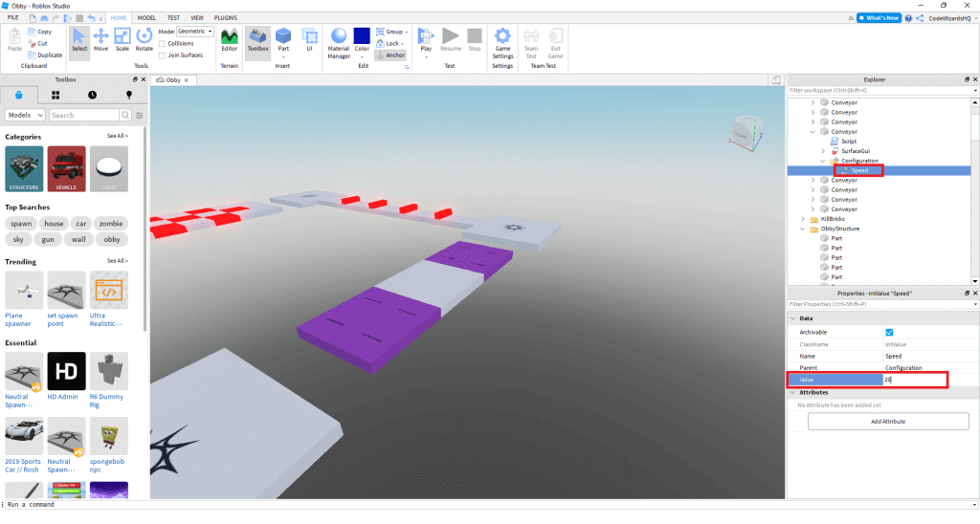This screenshot has height=524, width=980.
Task: Open the Mode Geometric dropdown
Action: tap(195, 32)
